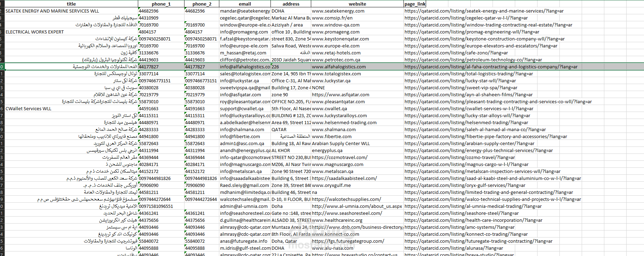644x256 pixels.
Task: Click the address cell 'AL KHOR'
Action: (x=291, y=150)
